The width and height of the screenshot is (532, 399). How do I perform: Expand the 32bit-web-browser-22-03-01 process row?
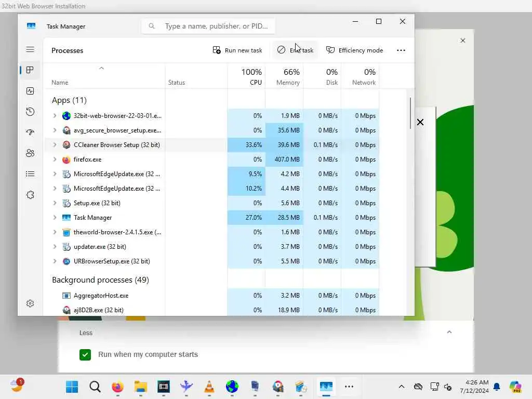click(55, 116)
